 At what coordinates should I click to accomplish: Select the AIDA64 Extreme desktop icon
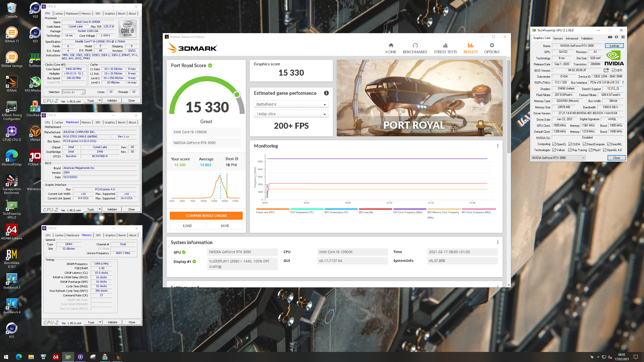[x=12, y=232]
